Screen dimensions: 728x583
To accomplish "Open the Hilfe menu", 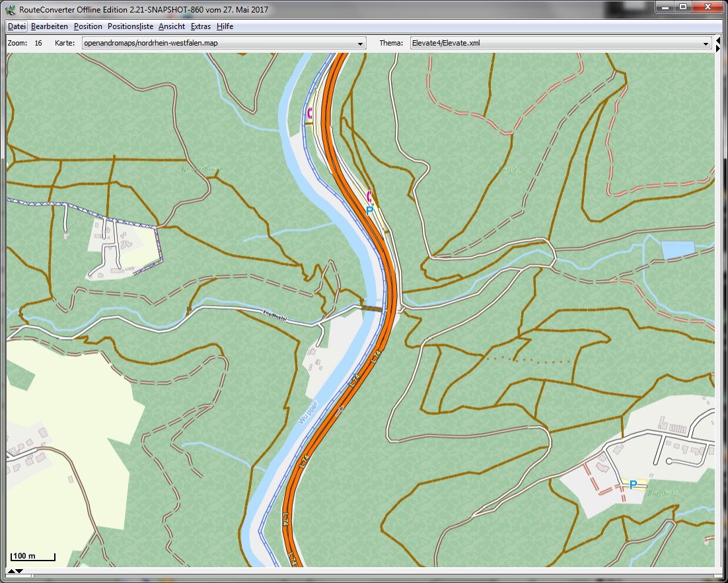I will [x=225, y=26].
